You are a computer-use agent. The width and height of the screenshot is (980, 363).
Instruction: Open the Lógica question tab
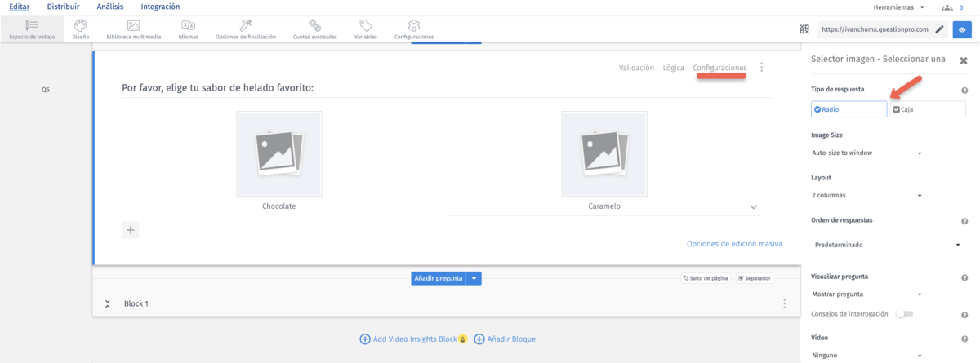pyautogui.click(x=674, y=68)
